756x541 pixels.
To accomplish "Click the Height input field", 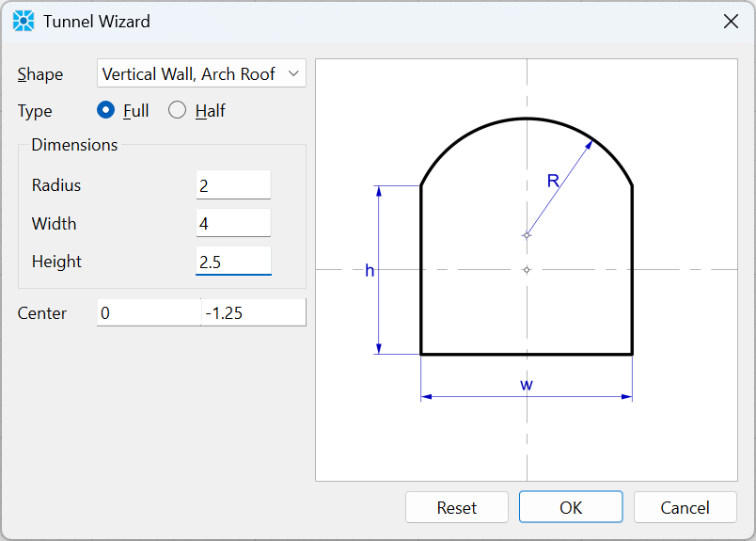I will pos(233,261).
